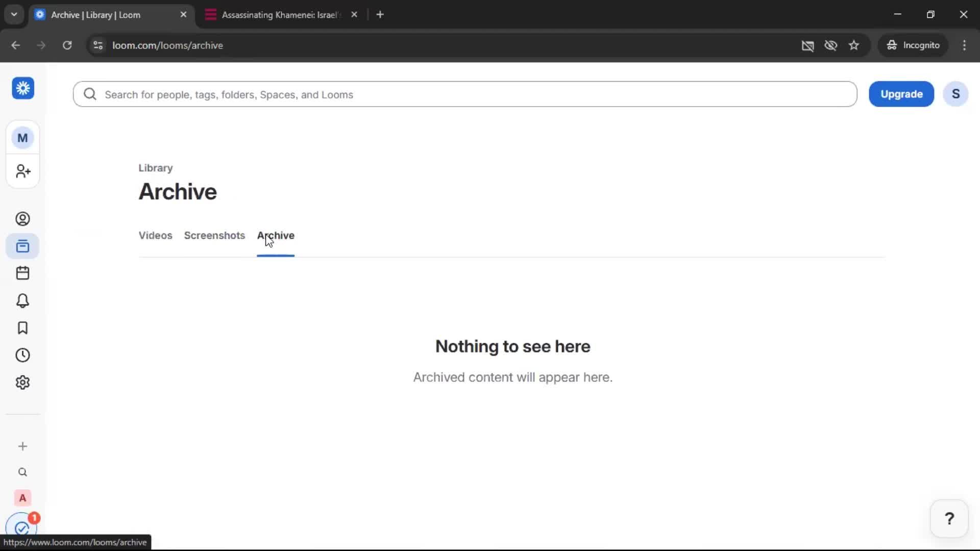This screenshot has height=551, width=980.
Task: Switch to the Videos tab
Action: coord(155,235)
